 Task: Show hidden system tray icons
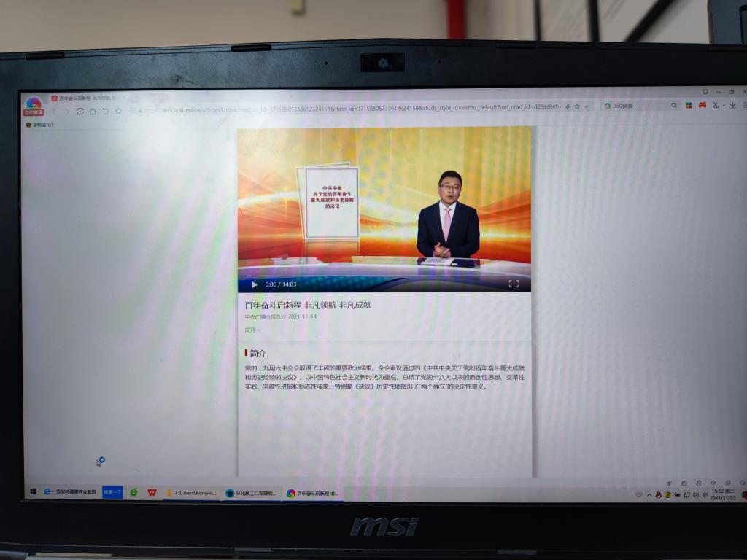point(649,495)
